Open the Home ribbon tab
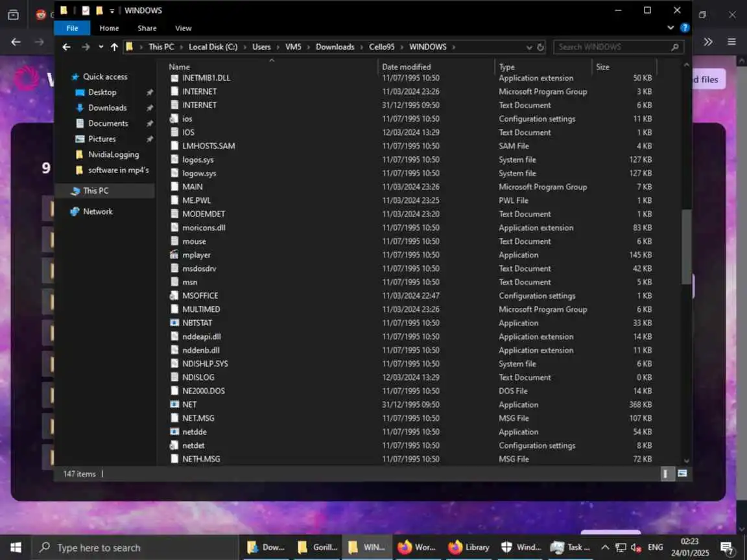Viewport: 747px width, 560px height. click(109, 28)
